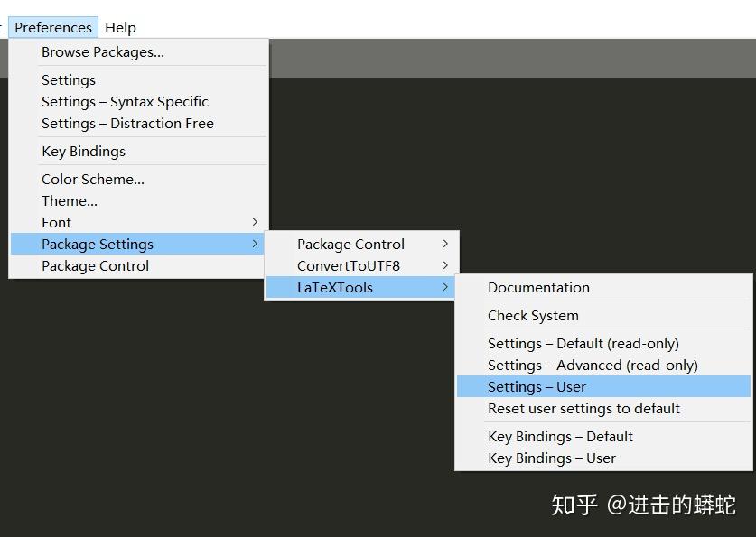Open the LaTeXTools Documentation
The height and width of the screenshot is (537, 756).
point(538,287)
